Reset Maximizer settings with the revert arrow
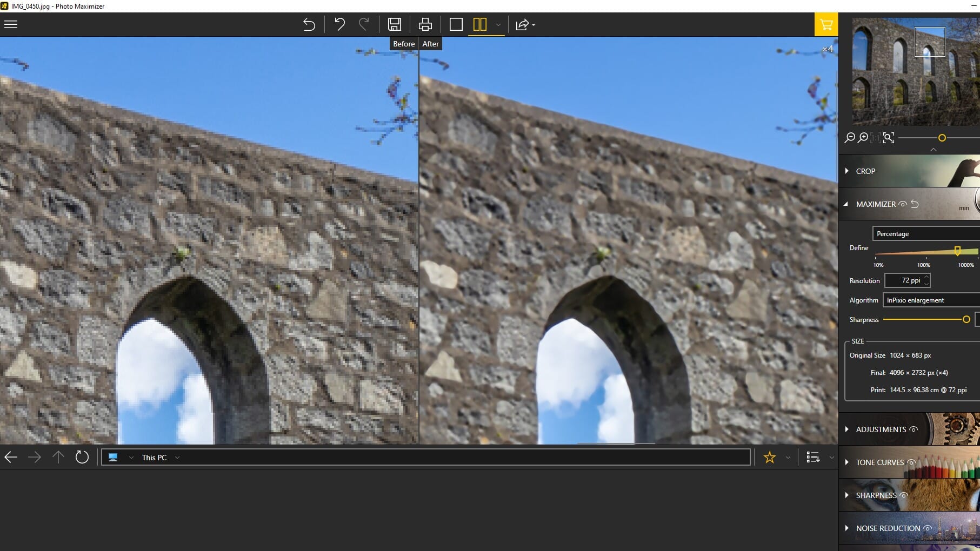Viewport: 980px width, 551px height. coord(915,204)
